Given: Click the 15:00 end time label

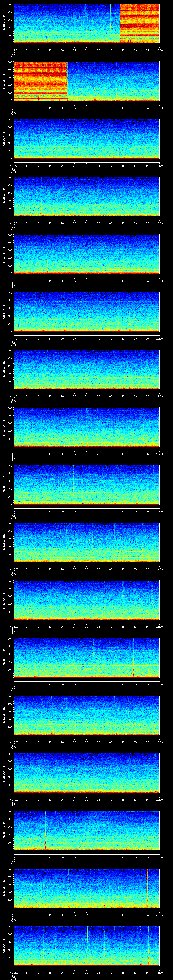Looking at the screenshot, I should 160,50.
